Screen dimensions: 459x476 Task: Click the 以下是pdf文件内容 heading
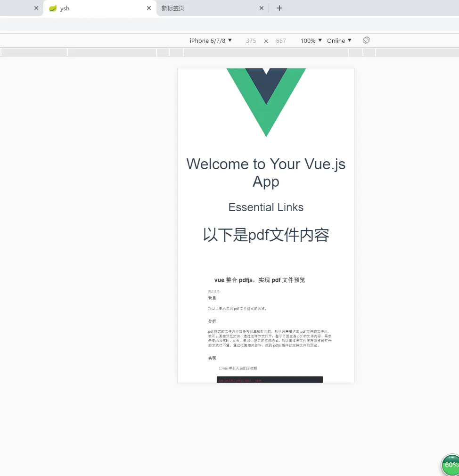(266, 235)
